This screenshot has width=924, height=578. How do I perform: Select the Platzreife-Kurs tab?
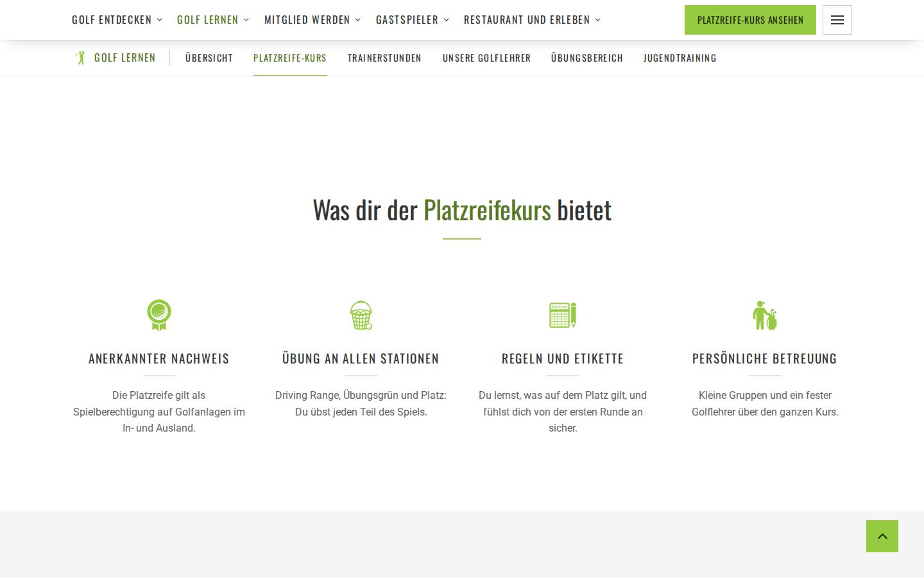(290, 58)
